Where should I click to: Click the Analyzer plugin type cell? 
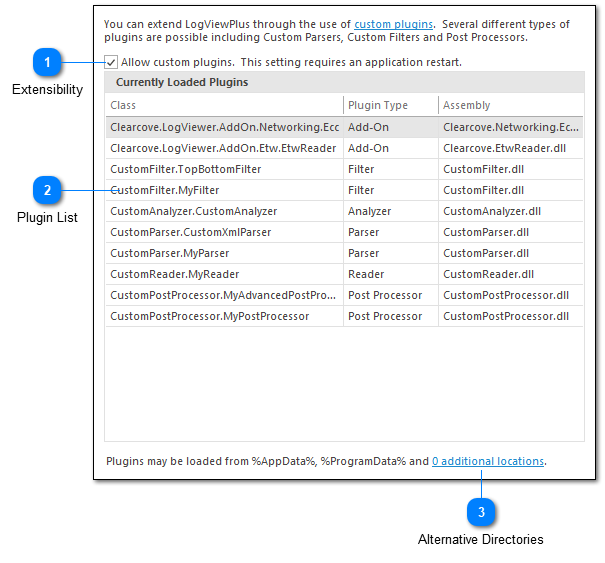click(x=391, y=211)
